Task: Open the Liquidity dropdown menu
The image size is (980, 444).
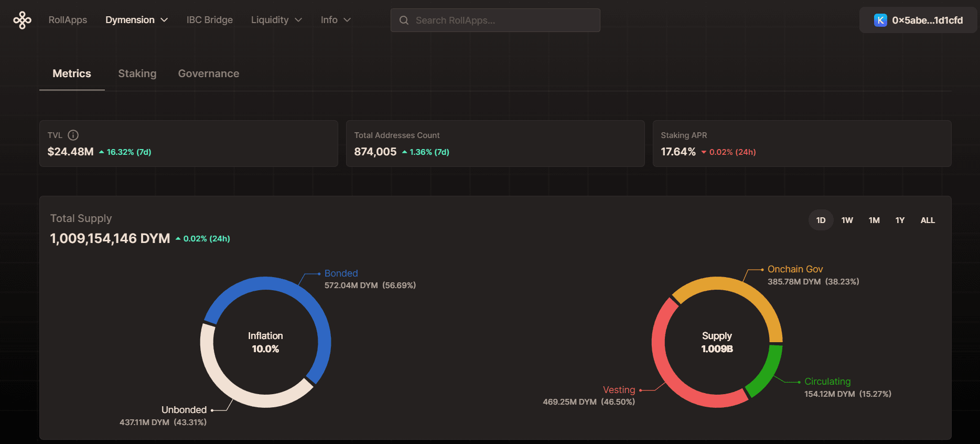Action: click(x=276, y=20)
